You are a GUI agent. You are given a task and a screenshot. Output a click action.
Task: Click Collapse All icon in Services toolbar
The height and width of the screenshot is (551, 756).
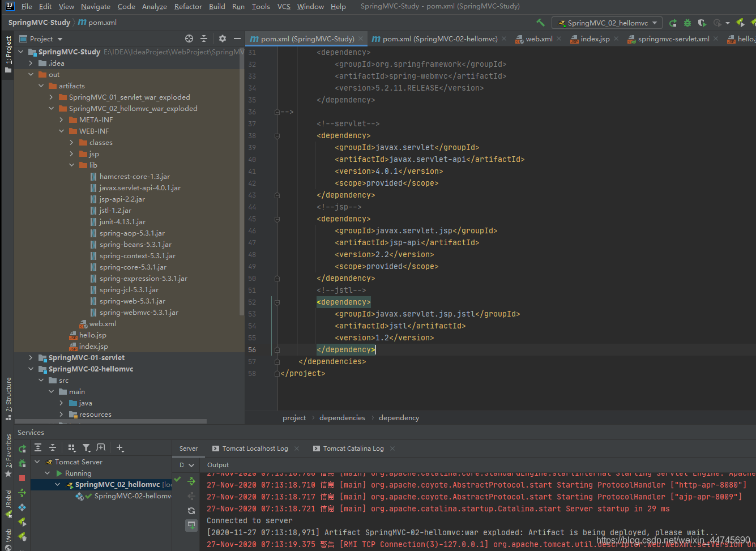point(53,447)
